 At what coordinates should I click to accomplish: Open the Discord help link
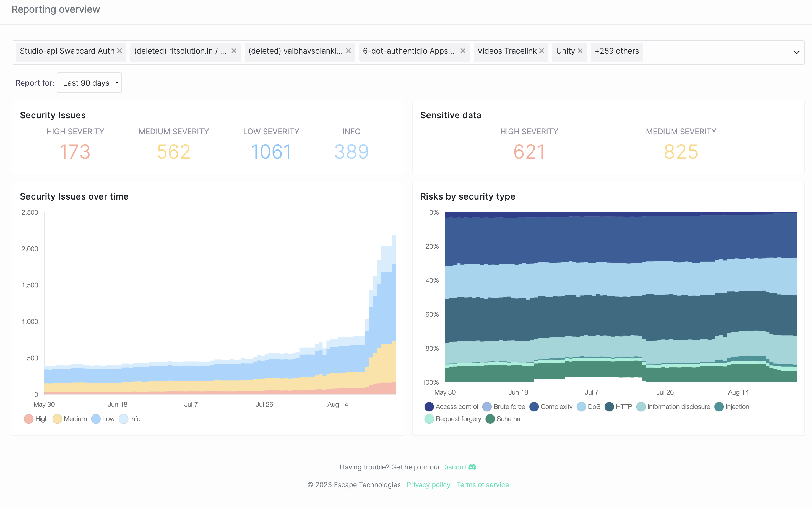(454, 467)
